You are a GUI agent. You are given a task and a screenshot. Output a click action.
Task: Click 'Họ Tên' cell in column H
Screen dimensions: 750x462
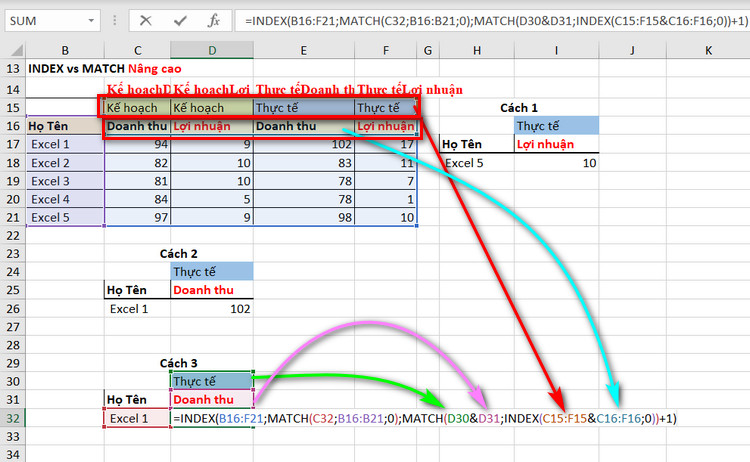(477, 144)
